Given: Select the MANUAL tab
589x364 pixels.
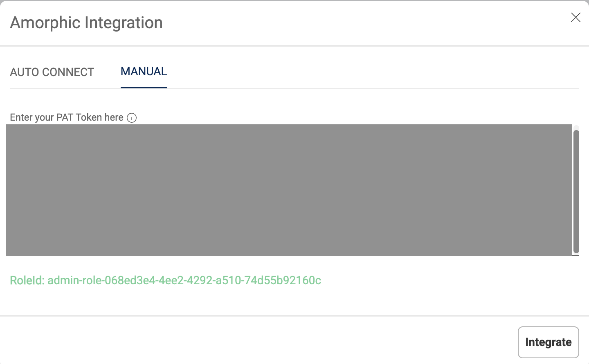Looking at the screenshot, I should (x=144, y=72).
